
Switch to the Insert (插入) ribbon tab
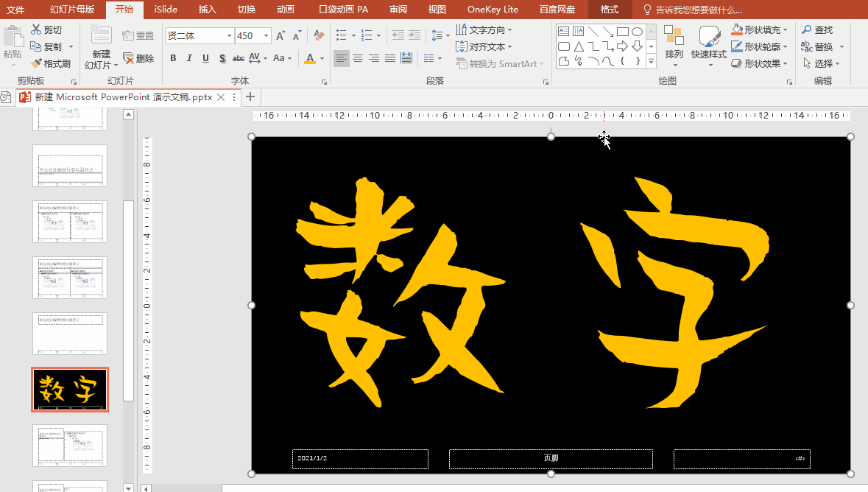(208, 10)
